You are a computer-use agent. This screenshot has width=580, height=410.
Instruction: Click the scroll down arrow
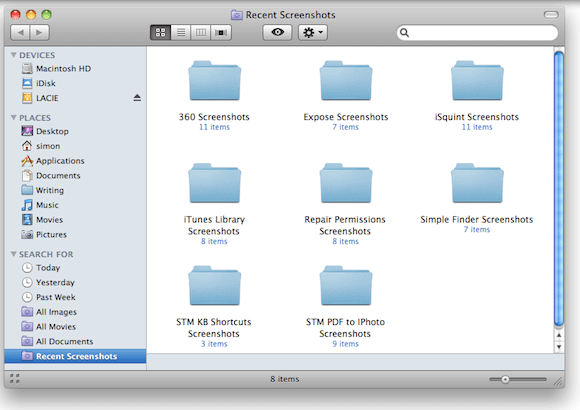click(x=559, y=347)
